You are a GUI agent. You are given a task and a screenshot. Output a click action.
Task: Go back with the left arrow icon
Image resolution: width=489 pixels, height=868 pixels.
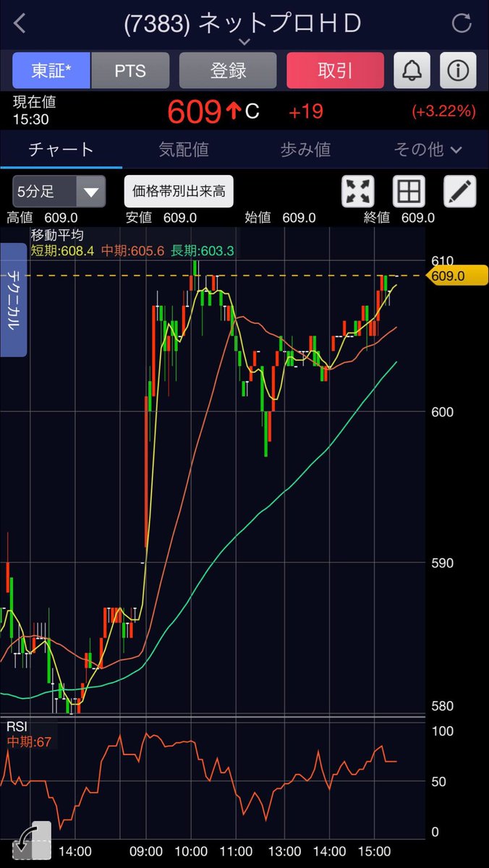tap(20, 23)
